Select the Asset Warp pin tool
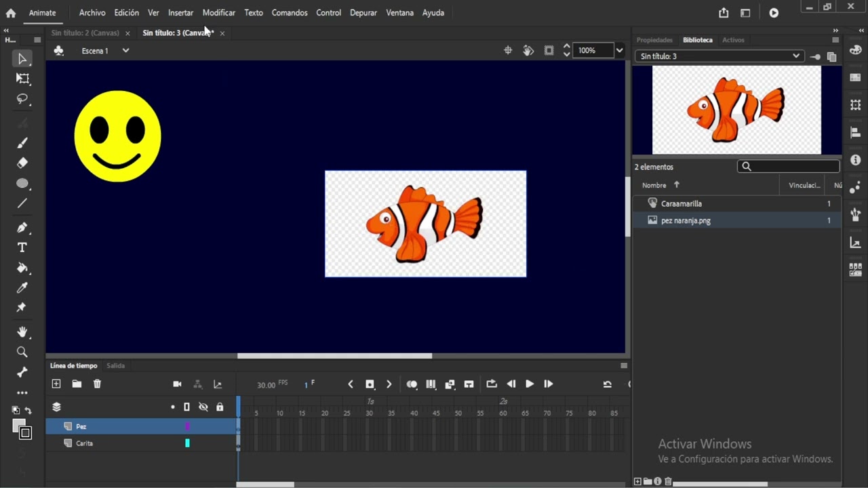 pyautogui.click(x=22, y=308)
